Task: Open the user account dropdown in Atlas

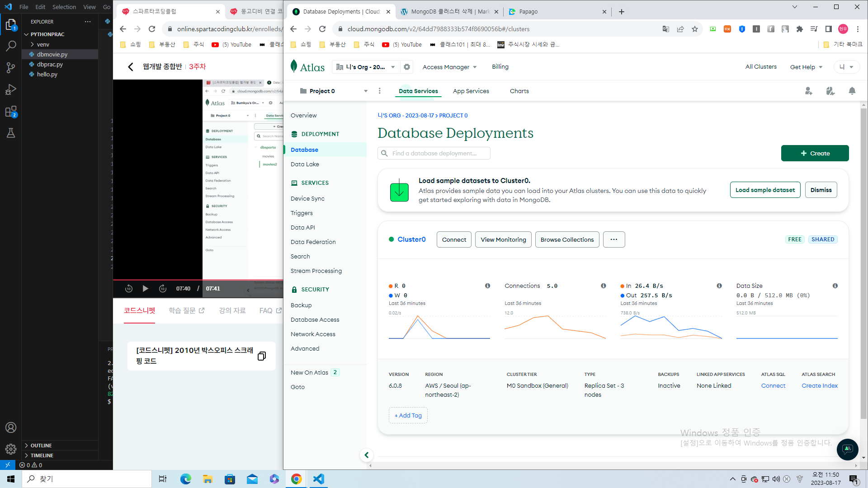Action: pos(846,67)
